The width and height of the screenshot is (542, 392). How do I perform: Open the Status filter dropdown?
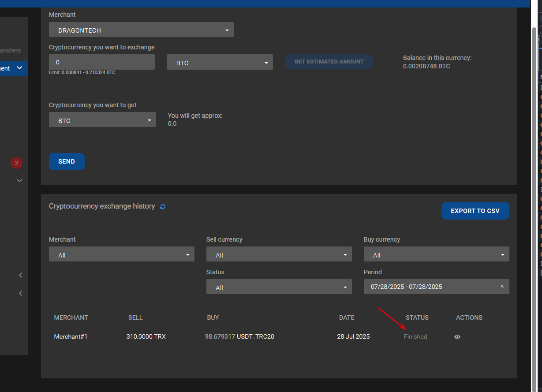[279, 287]
